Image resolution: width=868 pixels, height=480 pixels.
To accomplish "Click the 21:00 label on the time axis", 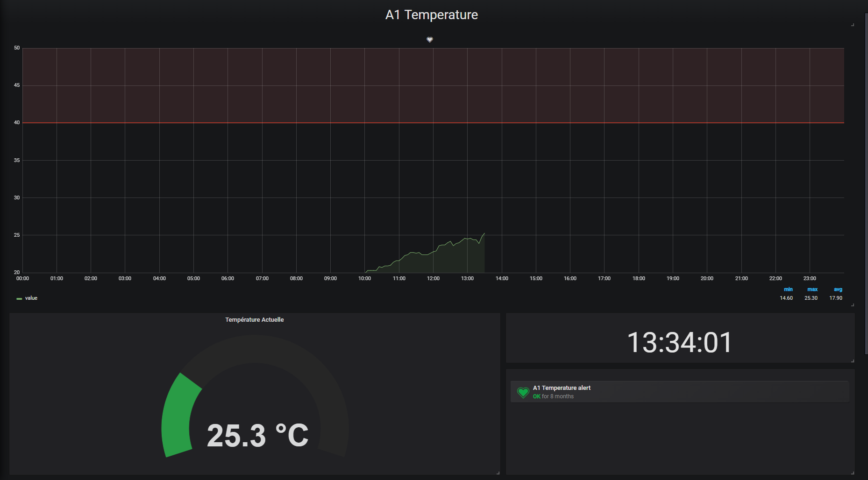I will [741, 278].
